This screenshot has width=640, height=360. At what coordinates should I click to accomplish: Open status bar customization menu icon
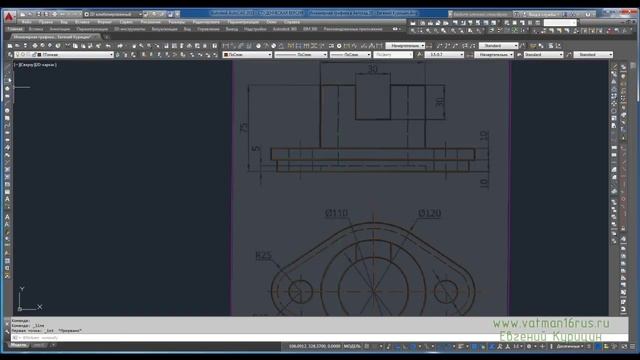pos(632,347)
